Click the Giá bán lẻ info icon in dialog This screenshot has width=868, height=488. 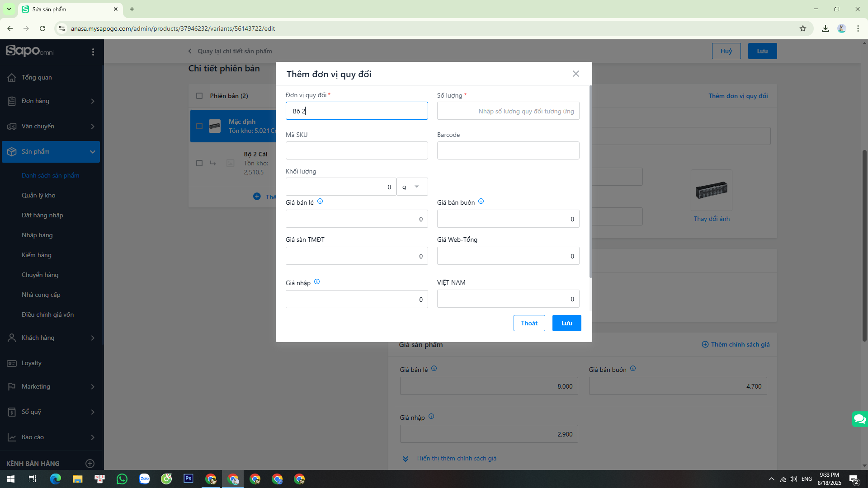click(x=320, y=202)
